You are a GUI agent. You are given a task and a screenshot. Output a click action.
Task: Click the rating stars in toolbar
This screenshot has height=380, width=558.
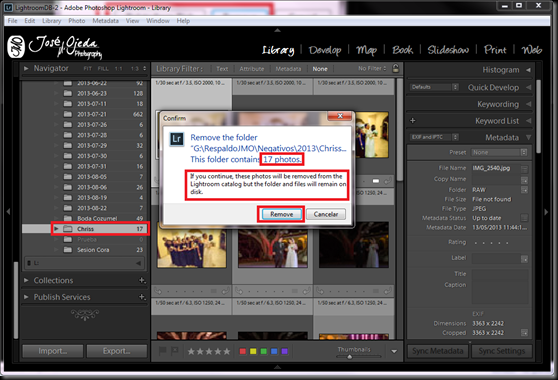coord(209,352)
